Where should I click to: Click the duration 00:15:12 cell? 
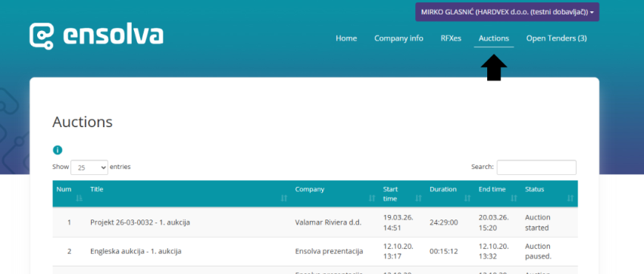coord(443,251)
